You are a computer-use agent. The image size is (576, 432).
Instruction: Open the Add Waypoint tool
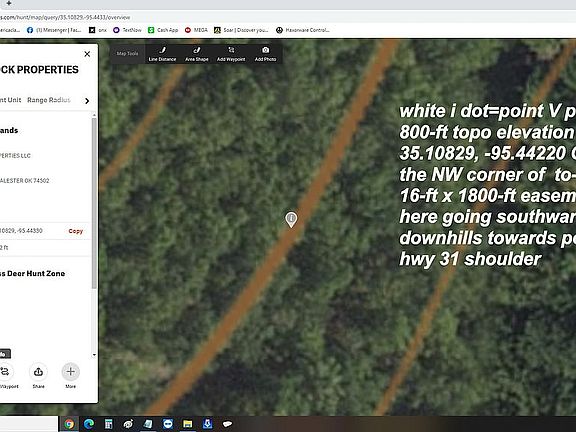(x=231, y=54)
